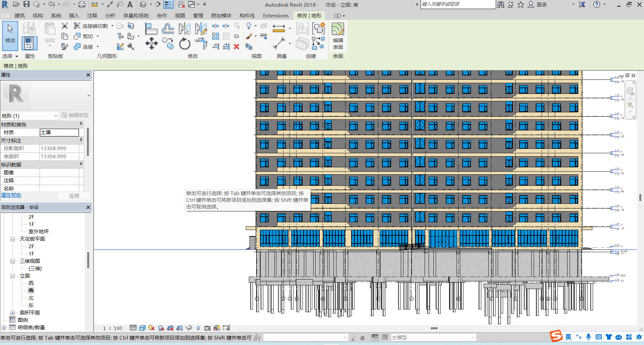Click the 材质 value field 土壤
The image size is (644, 345).
[x=59, y=132]
